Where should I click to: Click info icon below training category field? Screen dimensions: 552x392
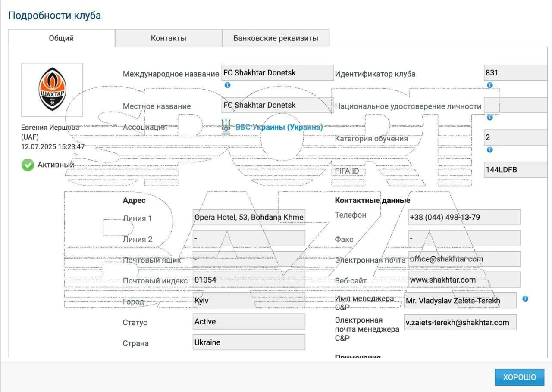coord(489,150)
